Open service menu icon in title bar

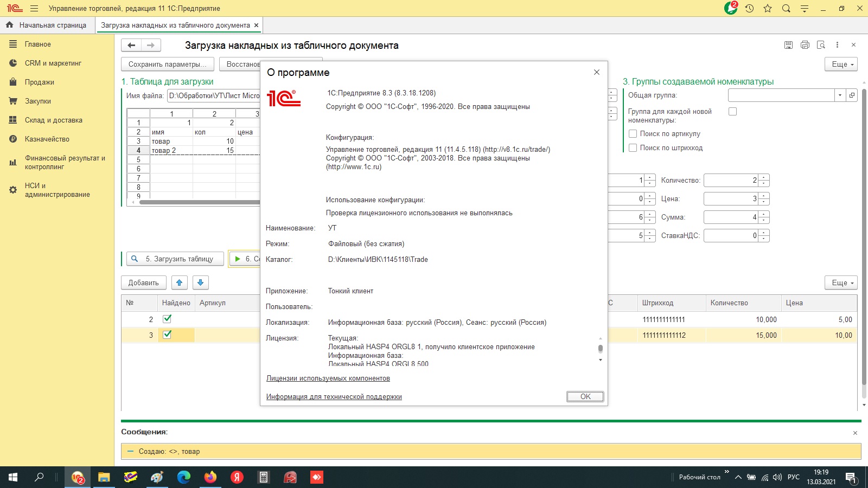click(x=805, y=8)
